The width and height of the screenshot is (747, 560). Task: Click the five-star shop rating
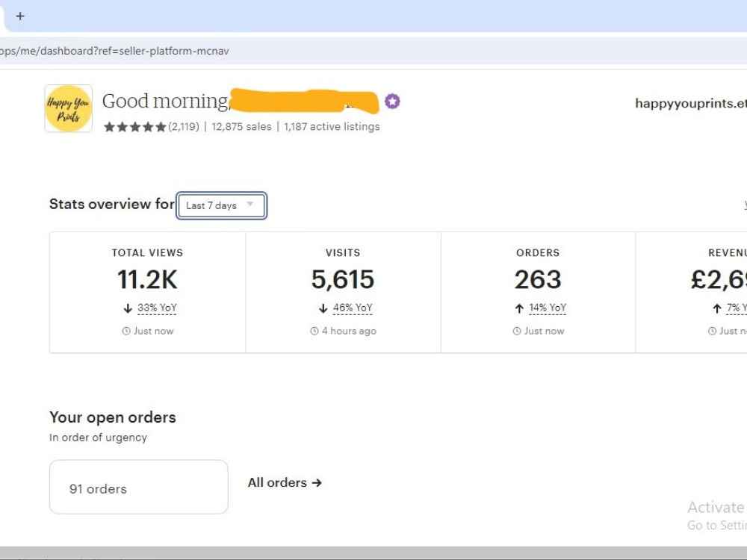click(x=134, y=127)
